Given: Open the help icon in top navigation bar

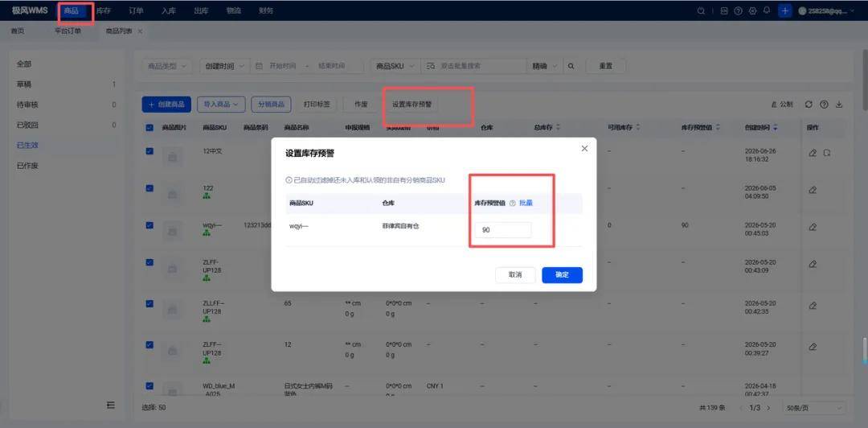Looking at the screenshot, I should point(738,10).
